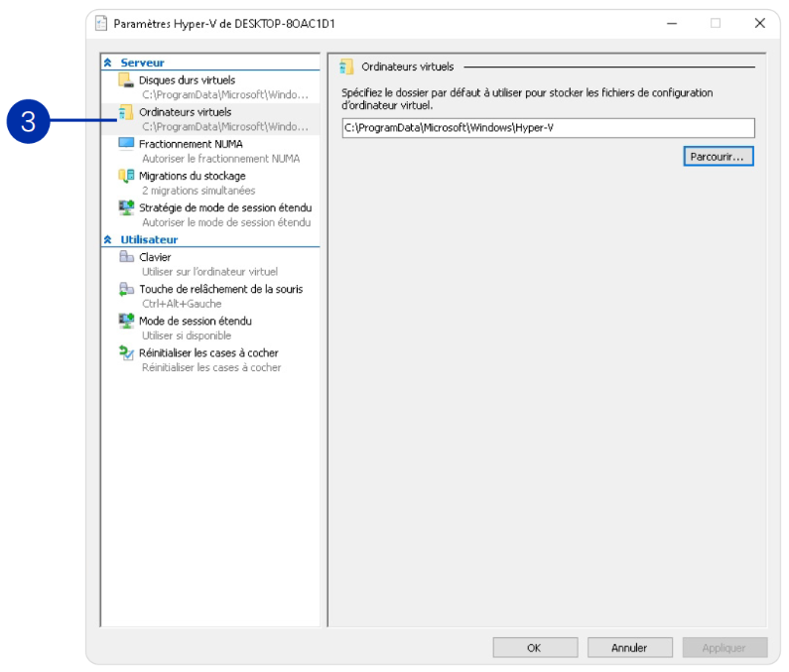789x672 pixels.
Task: Click Stratégie de mode de session étendu icon
Action: pyautogui.click(x=126, y=207)
